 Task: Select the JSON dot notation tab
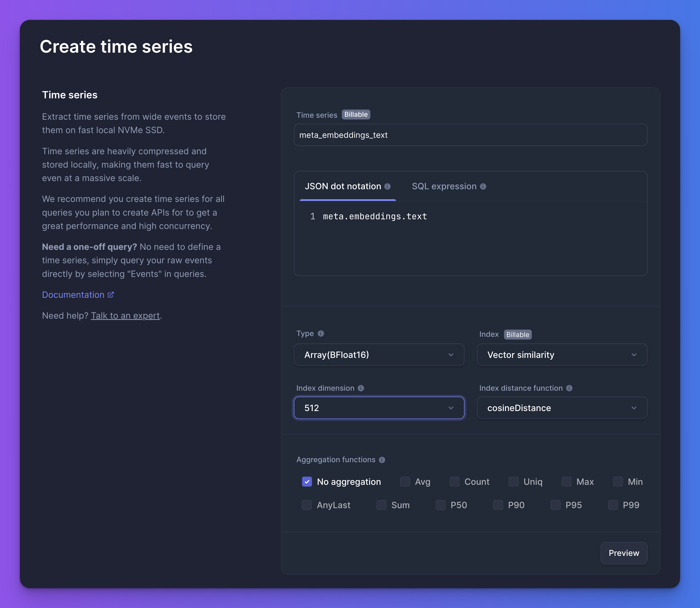click(x=343, y=186)
